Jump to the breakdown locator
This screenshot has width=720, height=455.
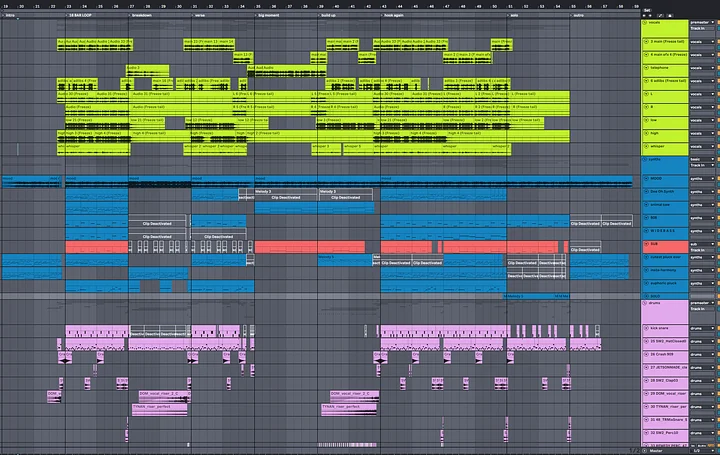pos(141,15)
